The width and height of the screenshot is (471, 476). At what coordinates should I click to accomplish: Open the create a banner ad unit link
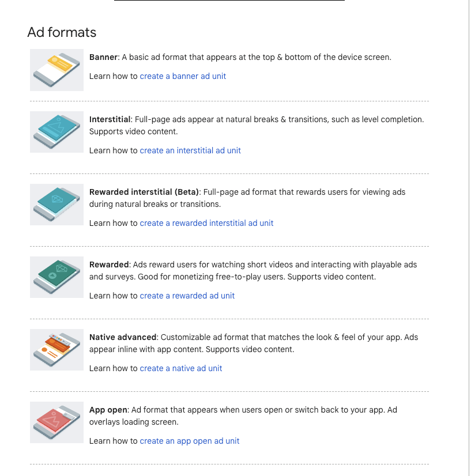tap(183, 76)
